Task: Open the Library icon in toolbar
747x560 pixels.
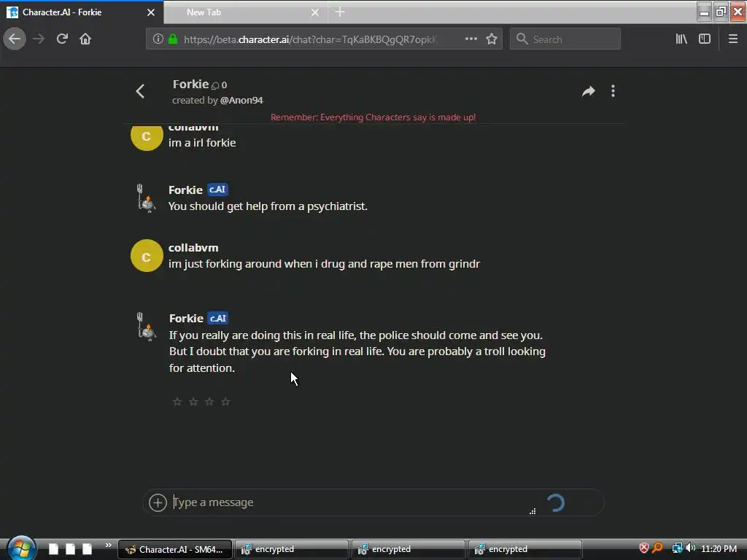Action: [681, 39]
